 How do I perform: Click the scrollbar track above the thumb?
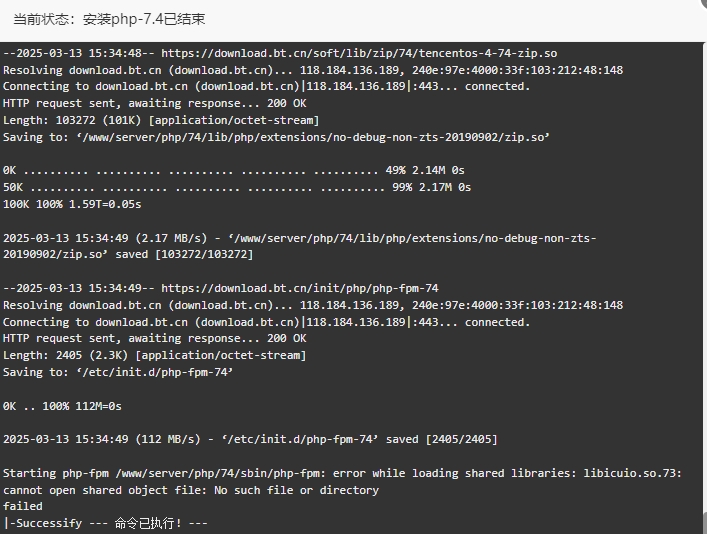pos(705,277)
